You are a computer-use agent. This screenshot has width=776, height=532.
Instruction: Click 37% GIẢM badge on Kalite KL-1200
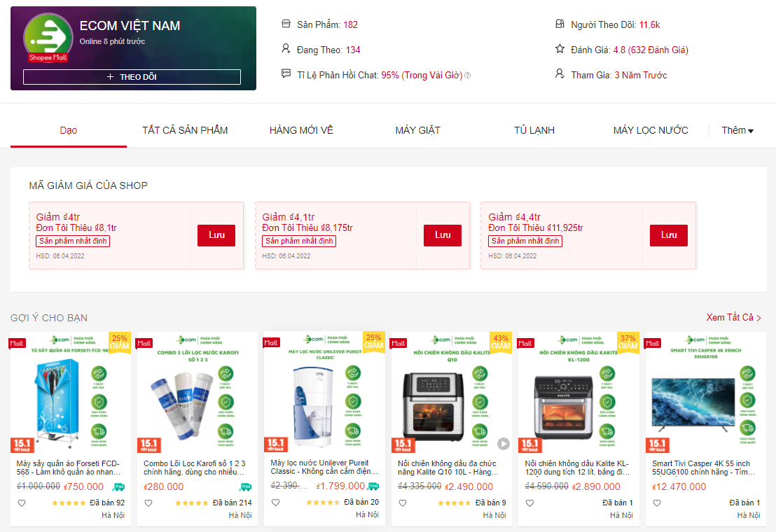click(628, 342)
